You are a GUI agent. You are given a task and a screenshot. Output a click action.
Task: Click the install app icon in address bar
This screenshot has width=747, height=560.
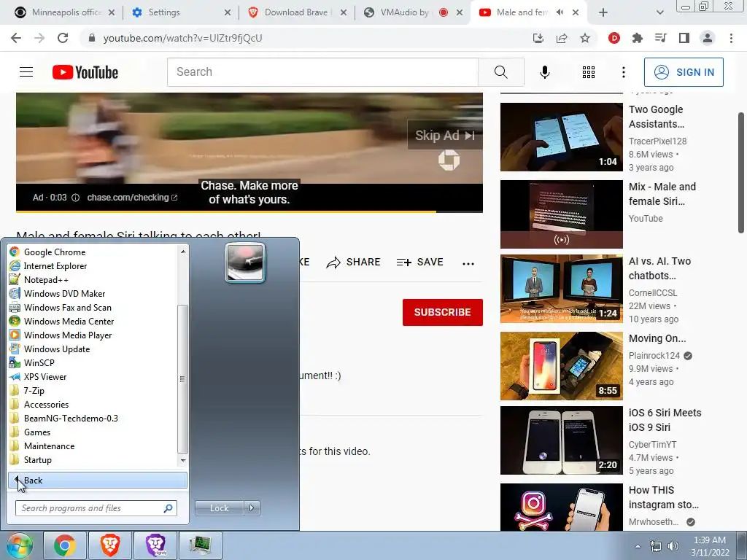coord(538,38)
